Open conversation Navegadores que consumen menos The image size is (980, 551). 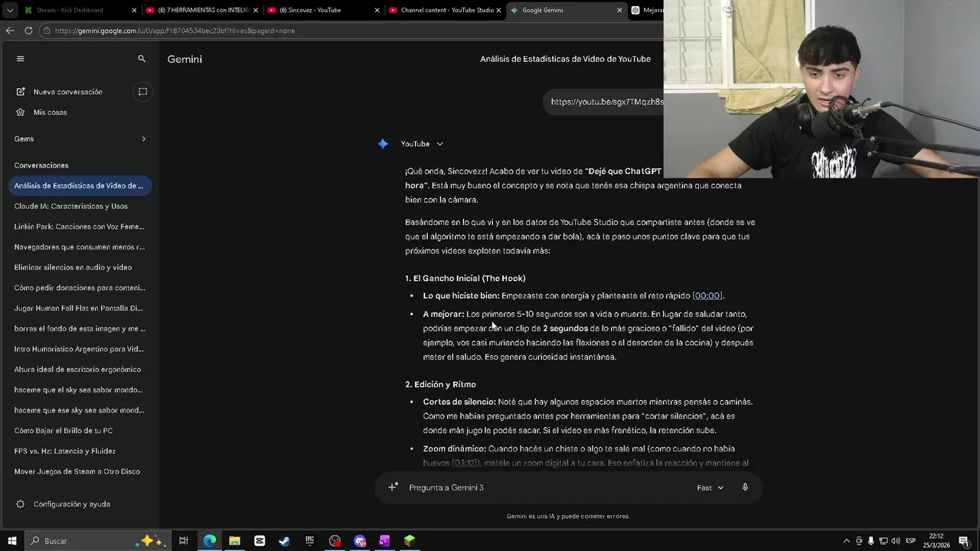pyautogui.click(x=80, y=247)
